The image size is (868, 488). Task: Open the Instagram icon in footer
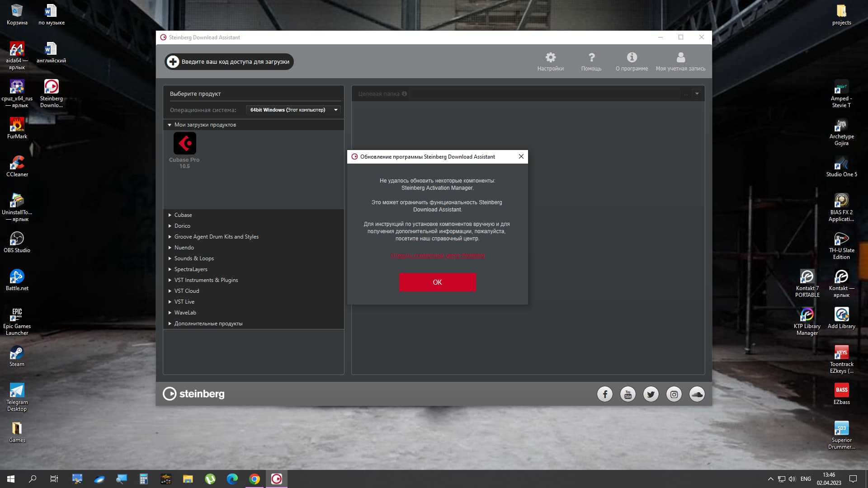[674, 394]
